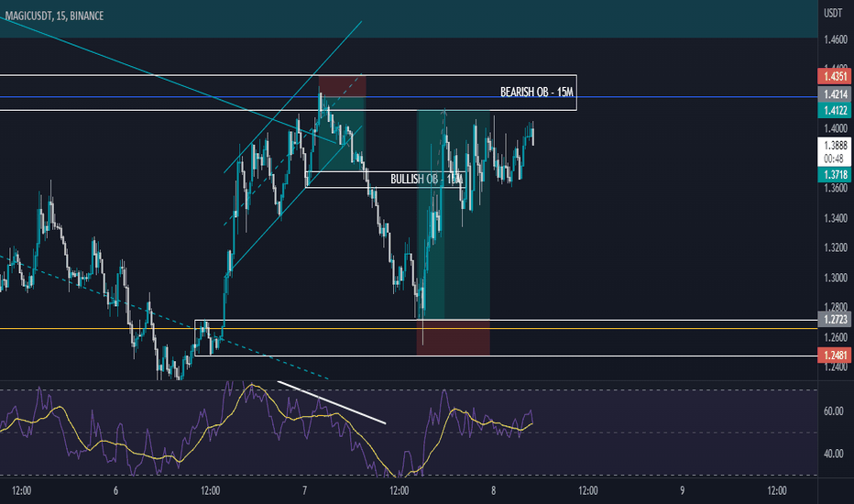Click the 1.4600 price axis label

tap(836, 39)
